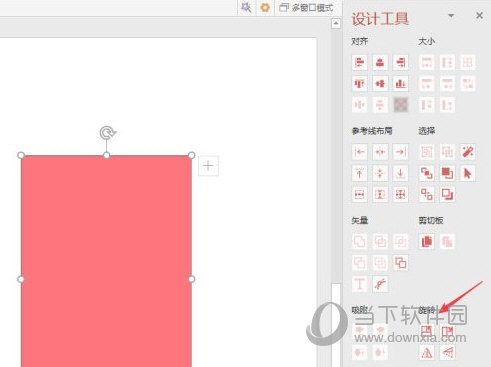Image resolution: width=491 pixels, height=367 pixels.
Task: Open the 设计工具 panel dropdown arrow
Action: click(451, 16)
